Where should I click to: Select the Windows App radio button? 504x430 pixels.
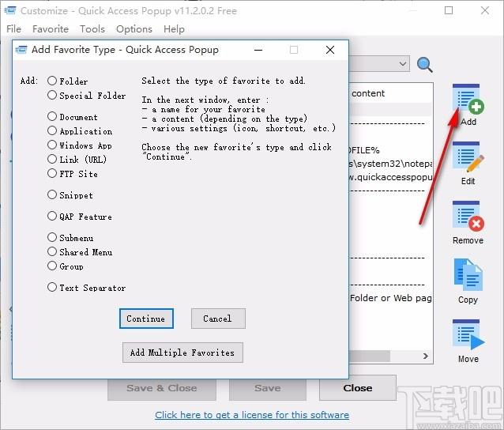[52, 145]
